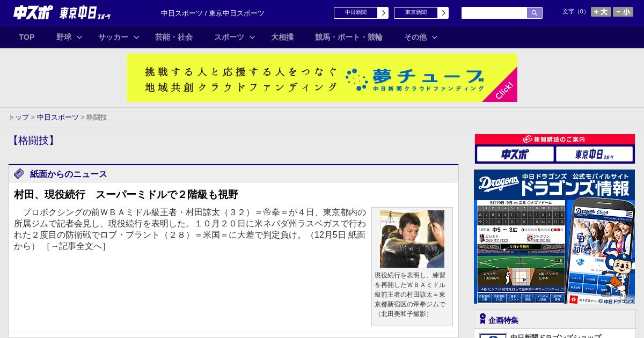Click the ribbon icon beside 企画特集

pos(482,319)
